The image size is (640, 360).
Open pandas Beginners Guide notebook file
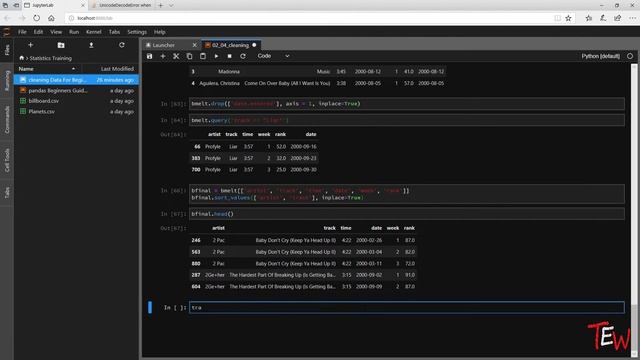76,90
